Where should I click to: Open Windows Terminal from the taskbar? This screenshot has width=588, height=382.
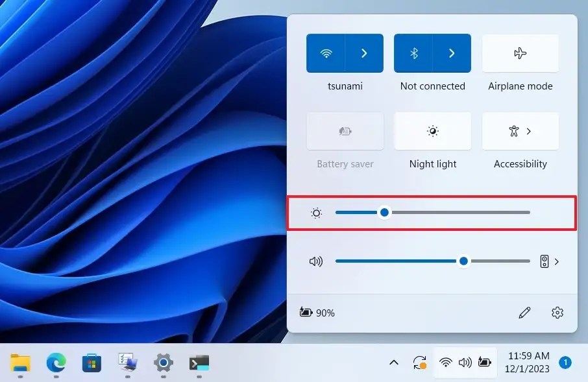pyautogui.click(x=199, y=364)
